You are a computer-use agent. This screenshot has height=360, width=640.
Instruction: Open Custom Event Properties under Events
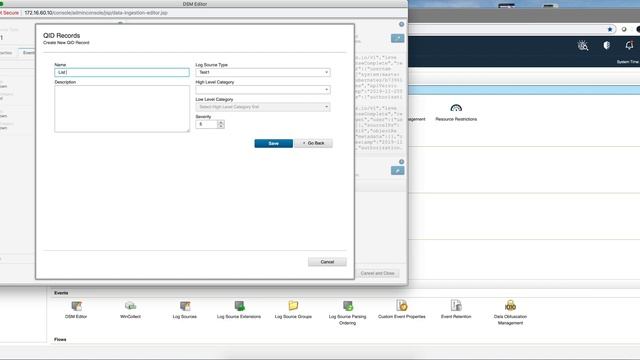402,310
